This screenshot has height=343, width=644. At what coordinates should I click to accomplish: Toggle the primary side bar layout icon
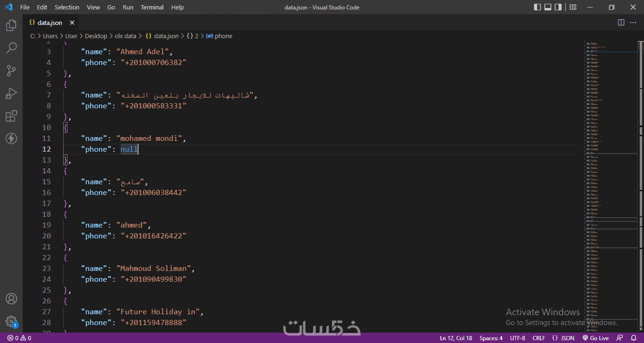[537, 7]
